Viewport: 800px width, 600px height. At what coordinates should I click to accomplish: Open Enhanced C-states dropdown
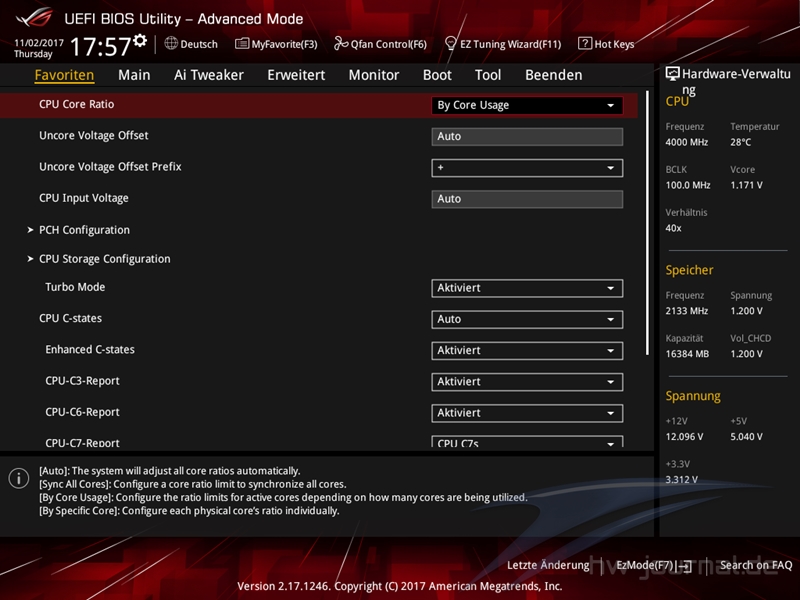point(527,351)
